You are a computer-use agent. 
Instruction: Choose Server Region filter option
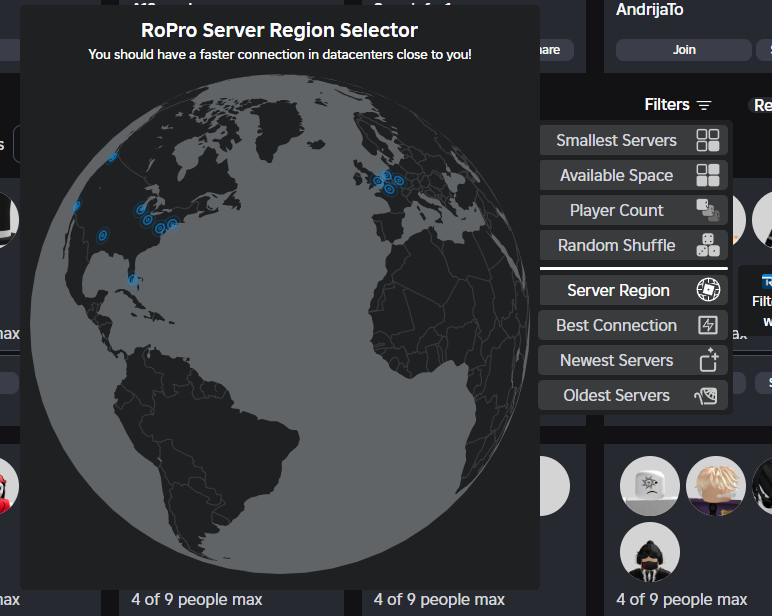[634, 290]
